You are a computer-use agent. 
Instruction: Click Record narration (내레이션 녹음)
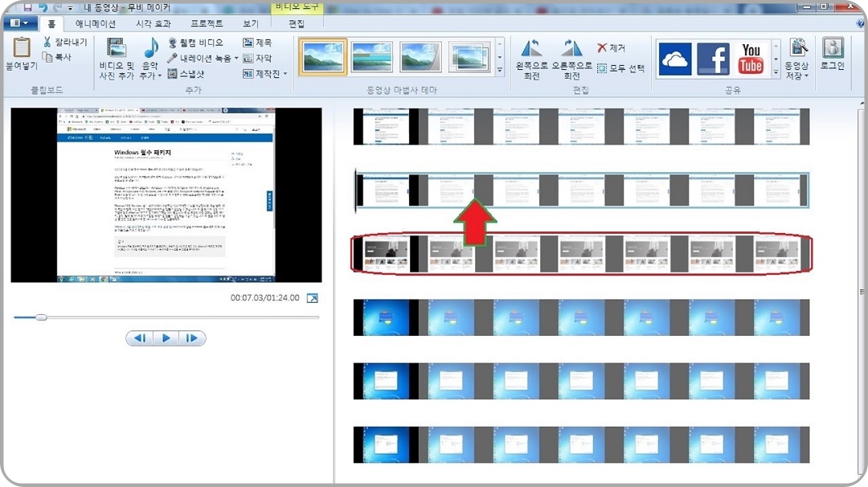coord(200,58)
